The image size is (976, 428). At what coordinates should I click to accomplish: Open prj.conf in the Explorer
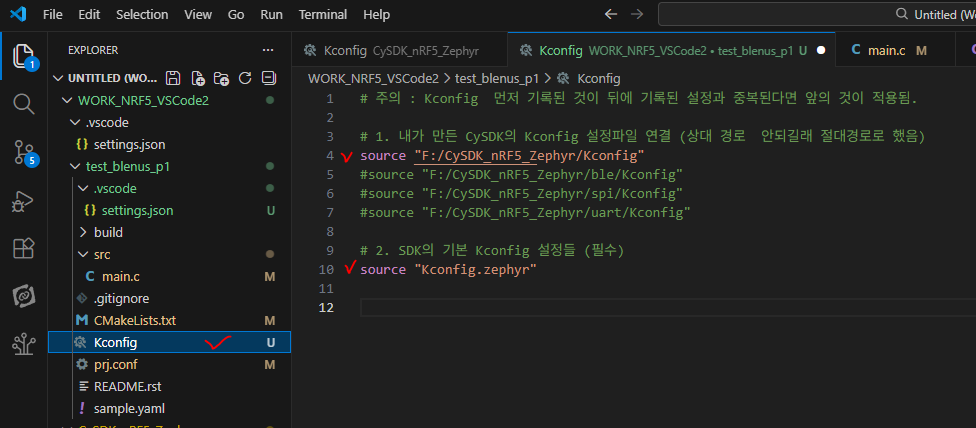tap(115, 364)
